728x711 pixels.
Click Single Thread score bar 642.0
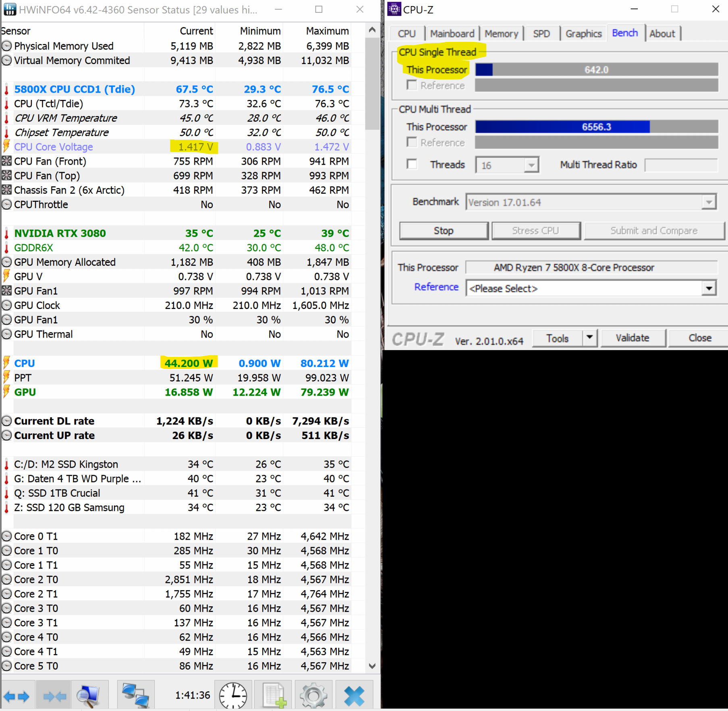(596, 70)
